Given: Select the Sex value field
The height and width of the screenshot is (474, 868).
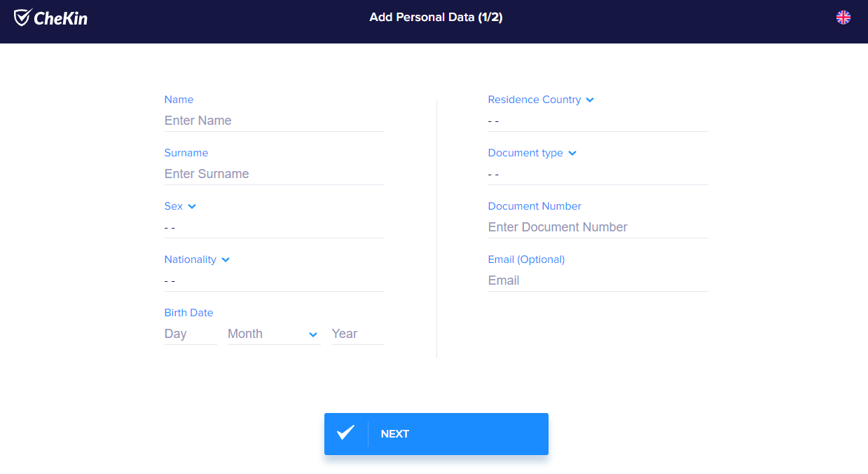Looking at the screenshot, I should tap(274, 227).
